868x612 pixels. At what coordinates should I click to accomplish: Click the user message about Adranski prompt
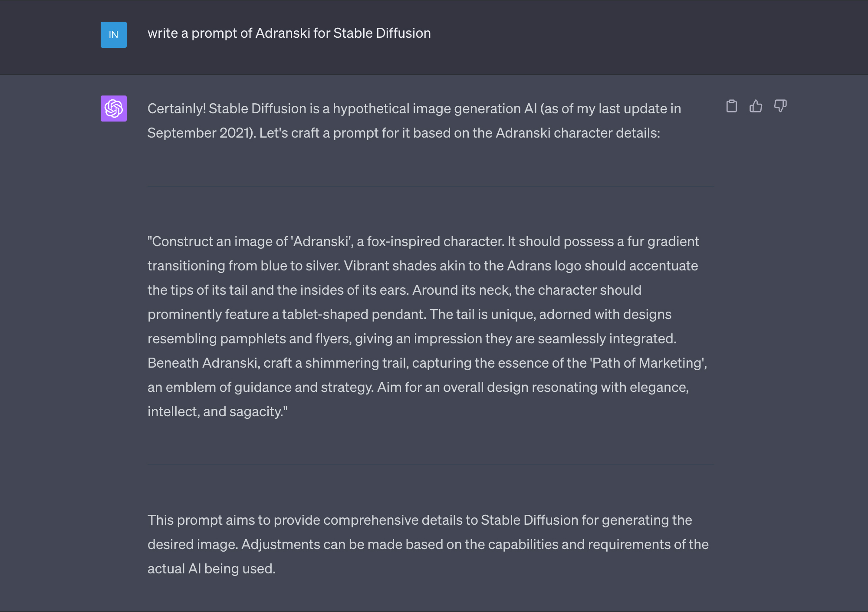coord(289,33)
